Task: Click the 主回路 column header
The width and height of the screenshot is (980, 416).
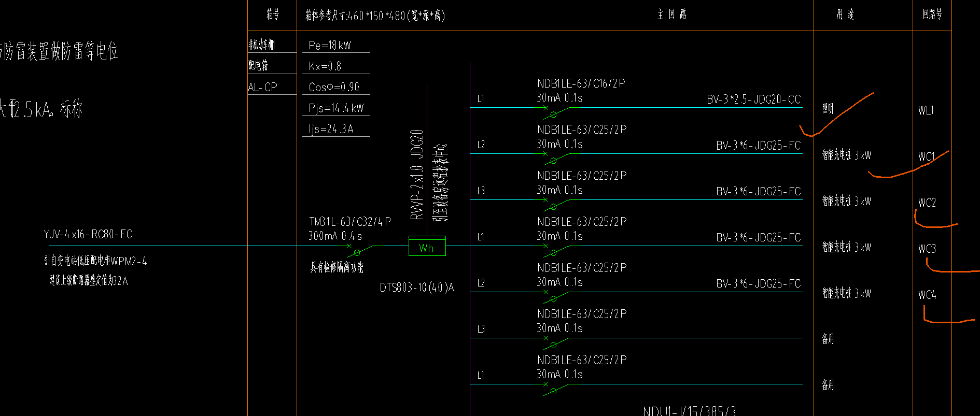Action: point(671,15)
